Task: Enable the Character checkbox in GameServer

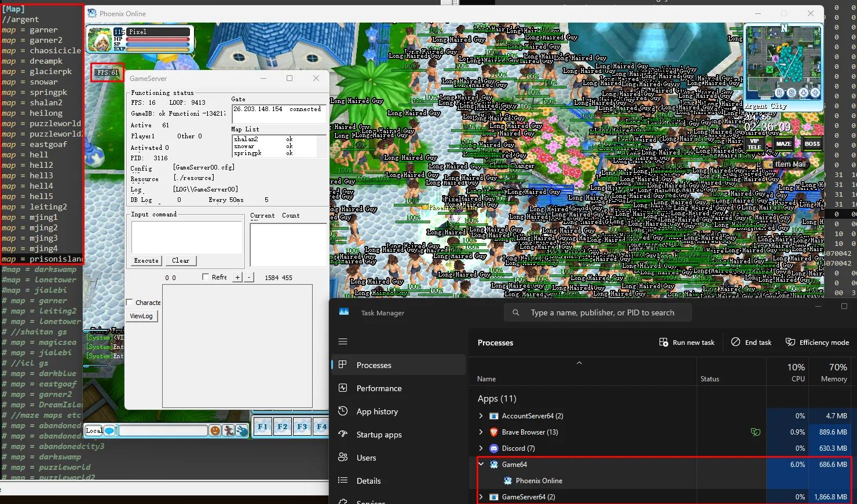Action: coord(130,302)
